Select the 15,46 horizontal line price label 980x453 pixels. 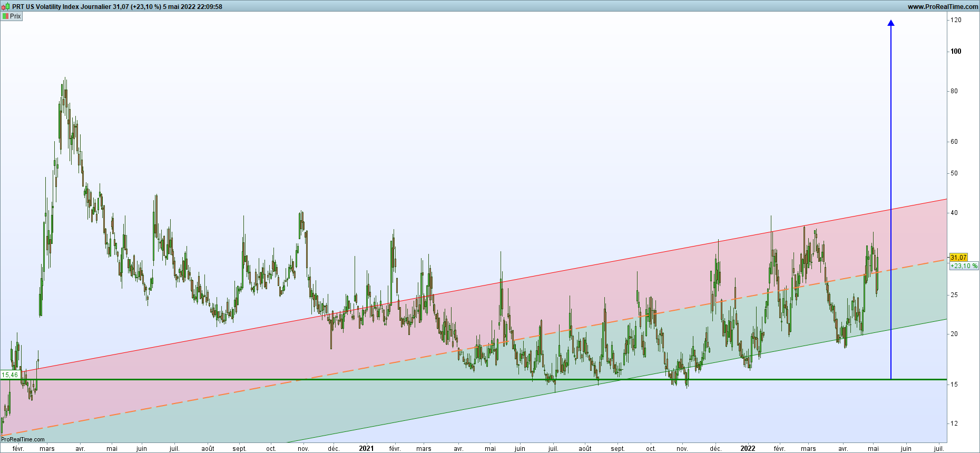click(10, 375)
